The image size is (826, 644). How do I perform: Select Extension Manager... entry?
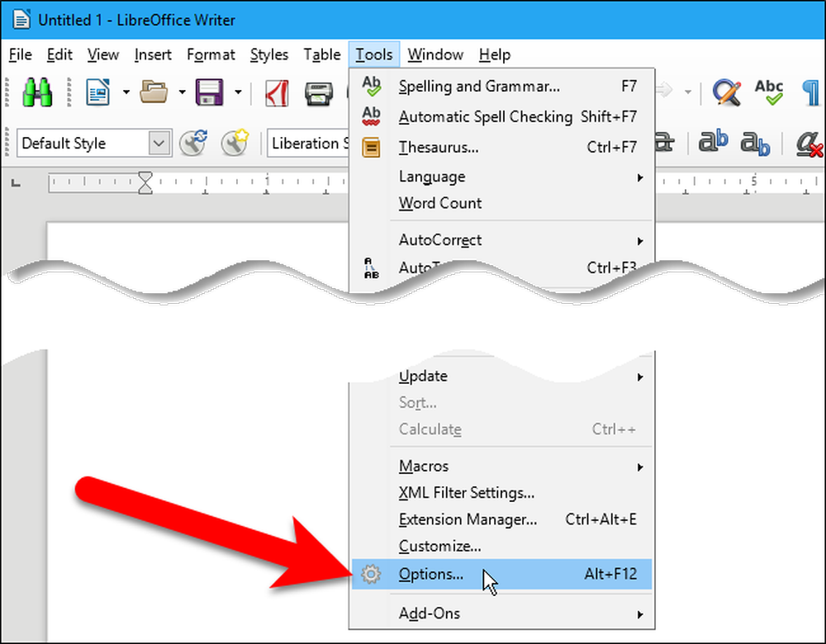(x=501, y=519)
